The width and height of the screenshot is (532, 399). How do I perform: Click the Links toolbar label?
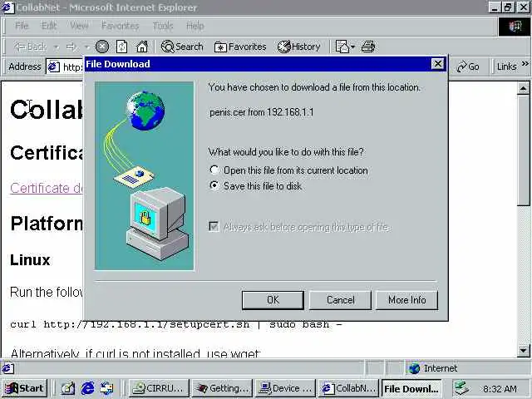pyautogui.click(x=506, y=66)
